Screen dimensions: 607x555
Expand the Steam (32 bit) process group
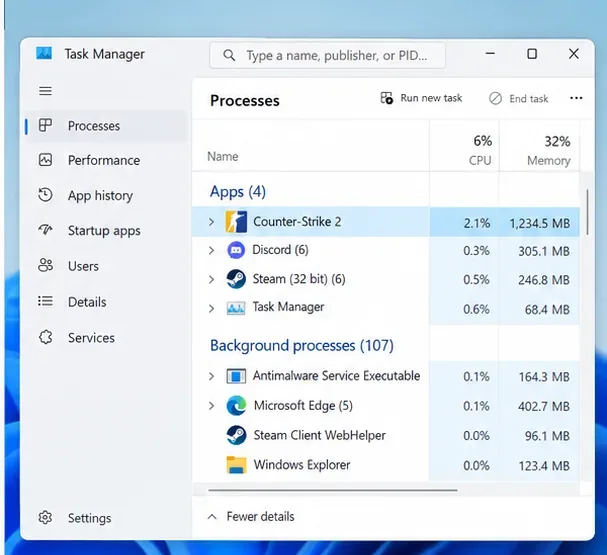(x=211, y=279)
